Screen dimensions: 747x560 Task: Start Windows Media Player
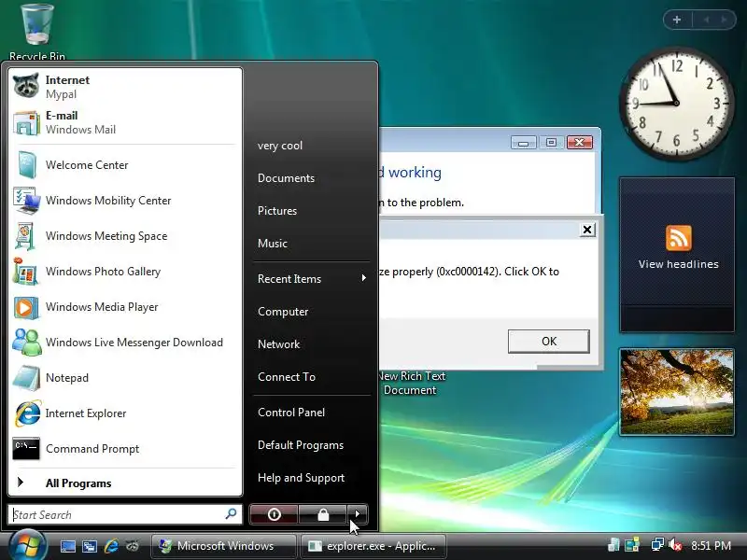pos(125,307)
